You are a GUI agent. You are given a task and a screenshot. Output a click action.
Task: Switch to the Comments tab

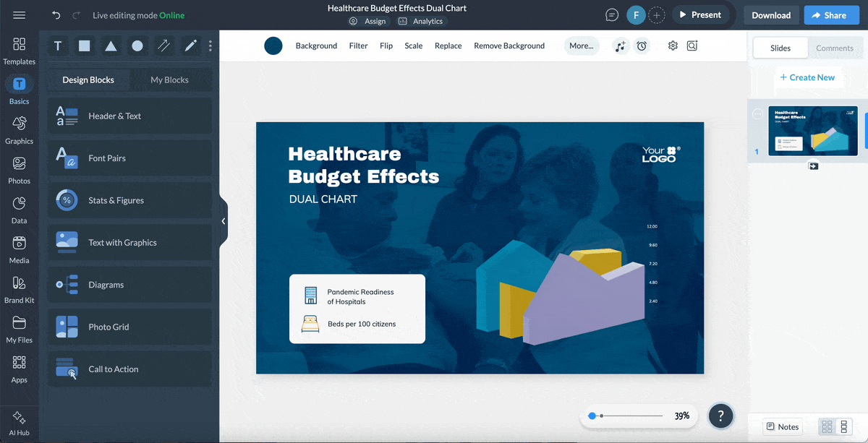coord(835,48)
